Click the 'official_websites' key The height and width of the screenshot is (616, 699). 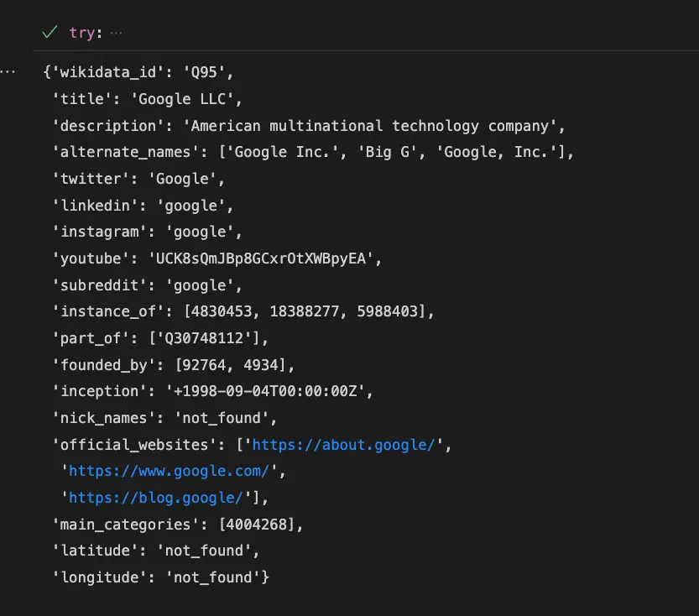pos(134,445)
